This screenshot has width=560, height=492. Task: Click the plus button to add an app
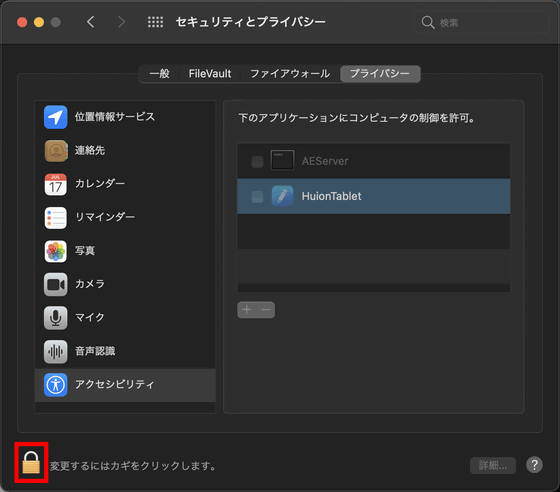[x=247, y=310]
